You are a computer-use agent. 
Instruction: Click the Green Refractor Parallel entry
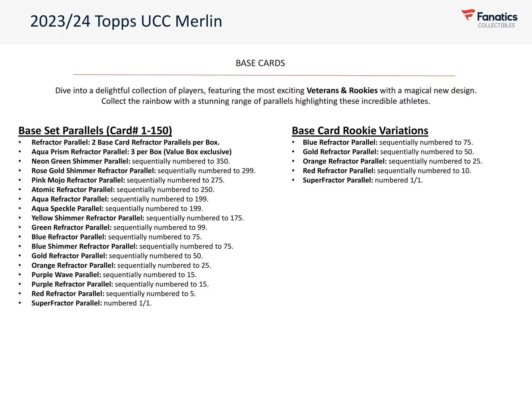(119, 227)
